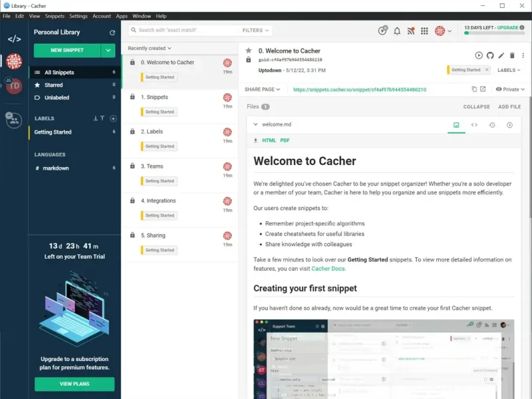This screenshot has width=532, height=399.
Task: Add a new label with plus icon
Action: tap(113, 118)
